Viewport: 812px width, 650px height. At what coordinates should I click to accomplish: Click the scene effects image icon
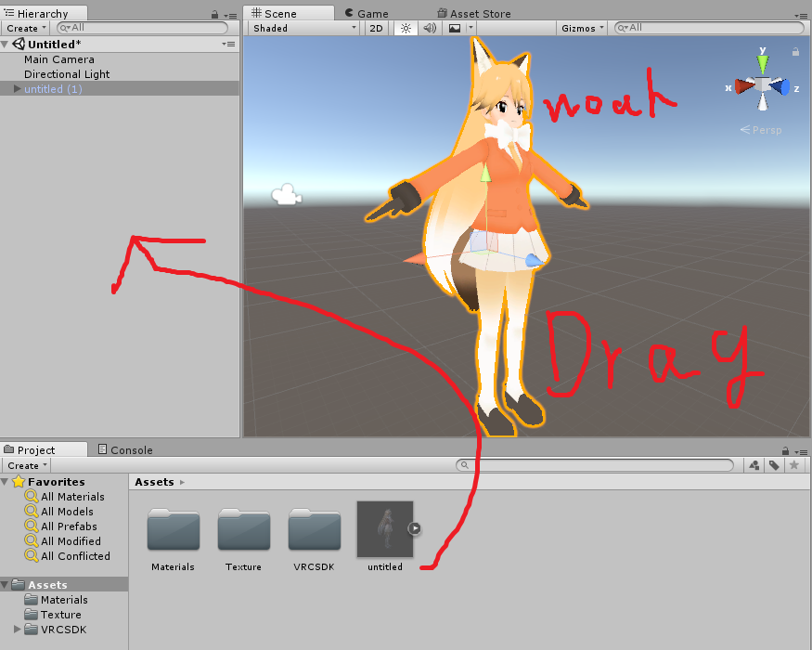(455, 28)
